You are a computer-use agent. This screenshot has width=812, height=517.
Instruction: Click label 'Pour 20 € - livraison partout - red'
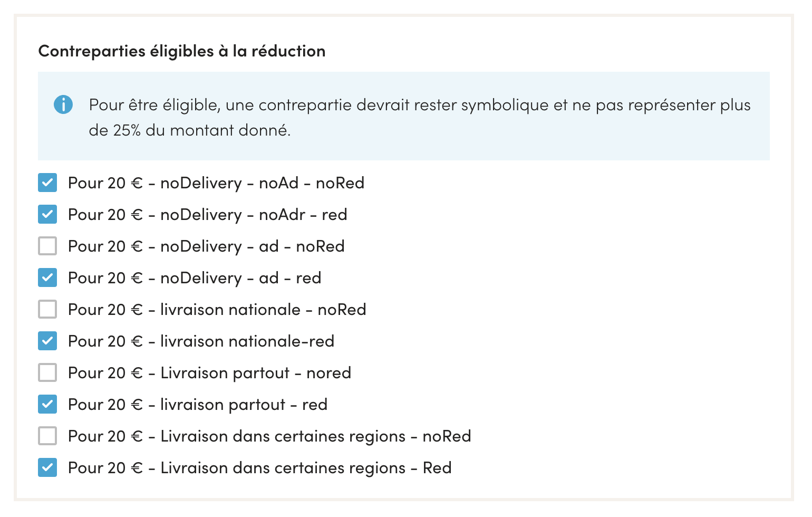coord(198,405)
